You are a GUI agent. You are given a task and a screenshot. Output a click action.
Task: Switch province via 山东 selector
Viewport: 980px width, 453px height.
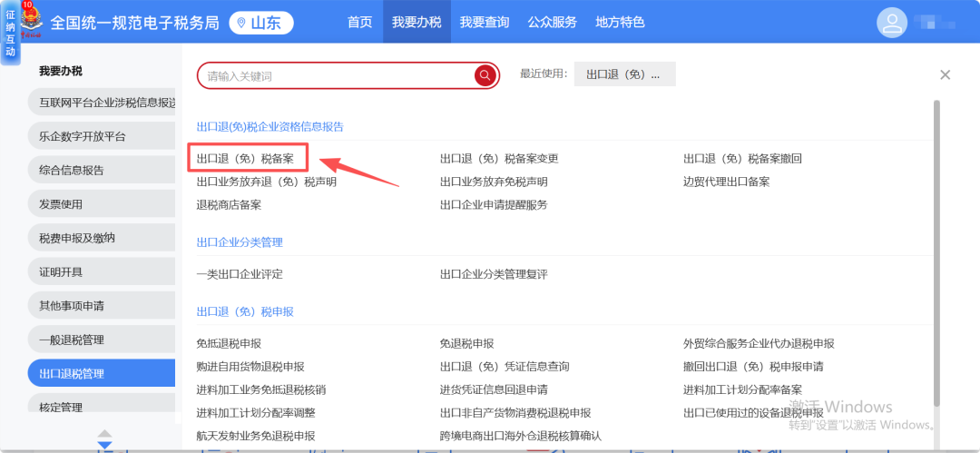(x=261, y=24)
